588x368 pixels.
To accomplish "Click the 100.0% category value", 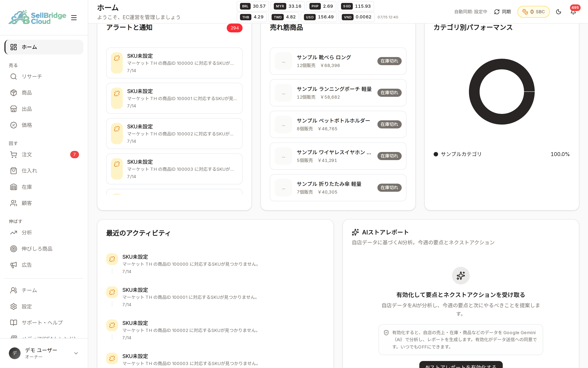I will (x=560, y=154).
